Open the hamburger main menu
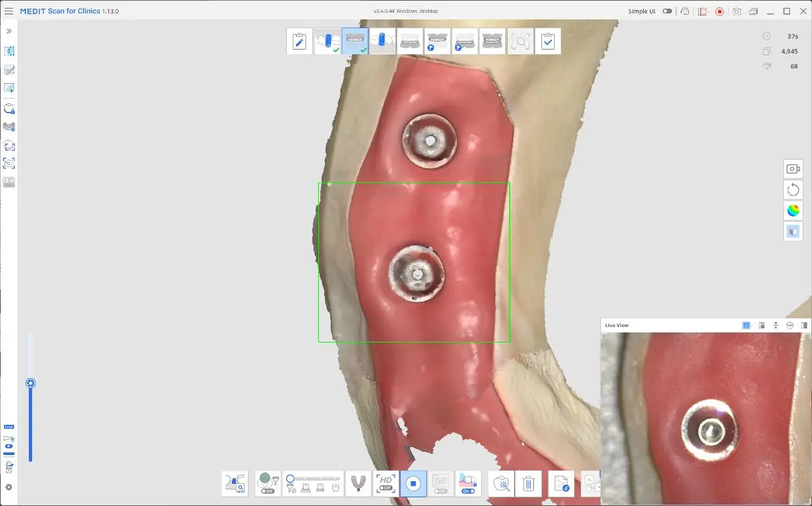 (9, 11)
